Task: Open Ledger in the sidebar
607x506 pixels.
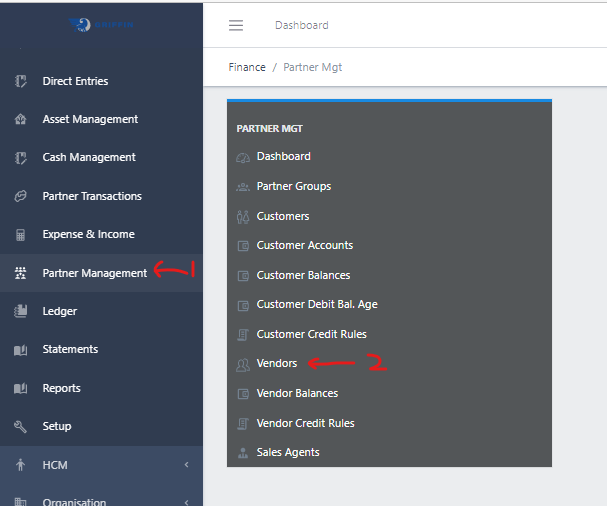Action: coord(60,311)
